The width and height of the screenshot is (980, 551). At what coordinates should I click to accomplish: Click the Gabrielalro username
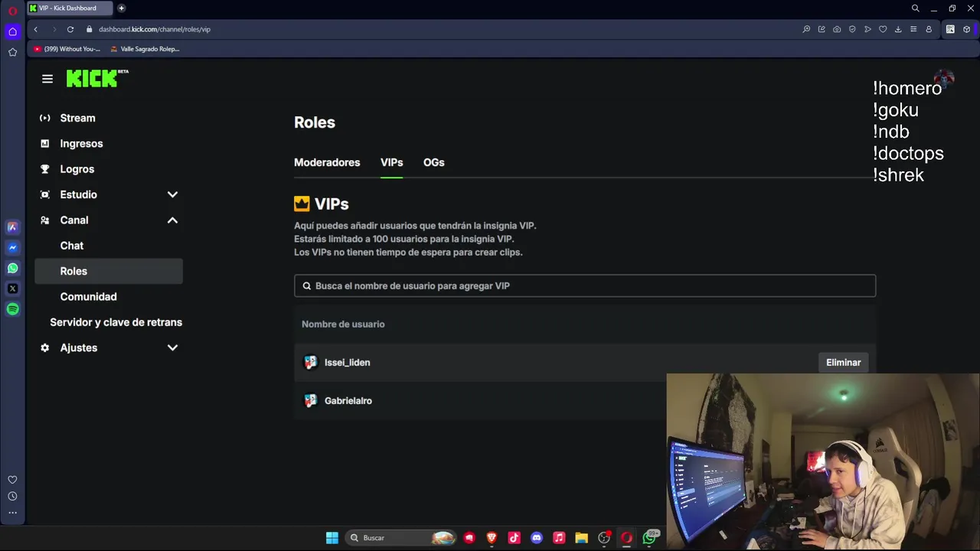click(348, 401)
